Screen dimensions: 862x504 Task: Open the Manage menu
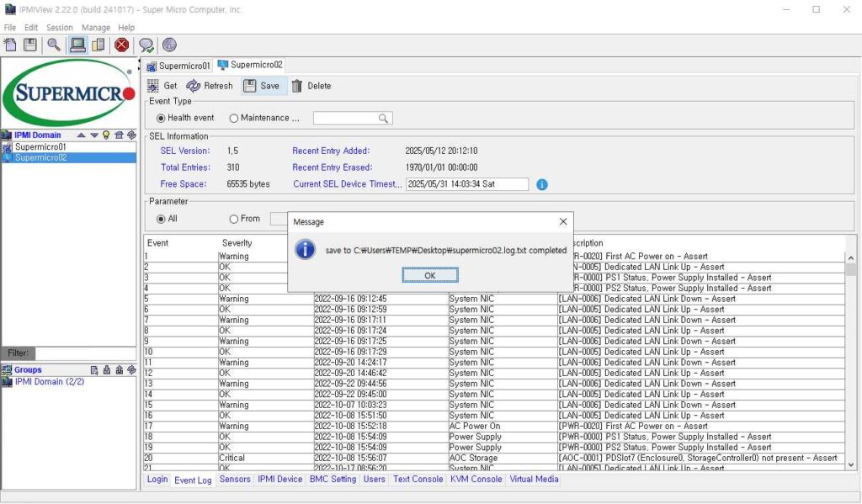pos(96,28)
